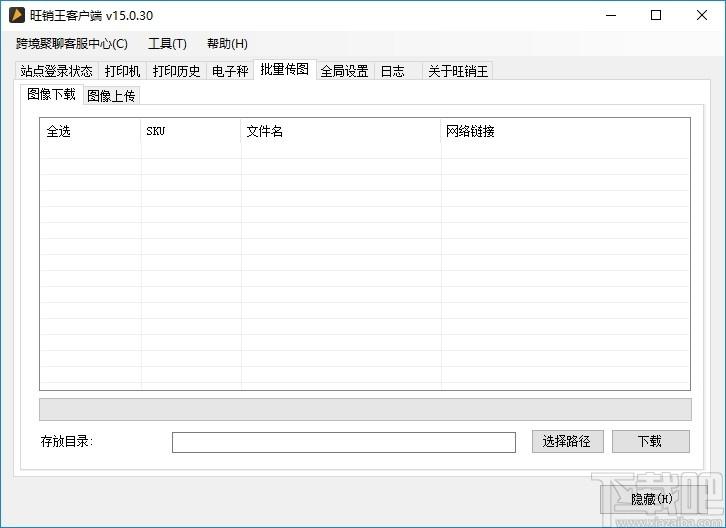
Task: Go to the 全局设置 tab
Action: click(344, 71)
